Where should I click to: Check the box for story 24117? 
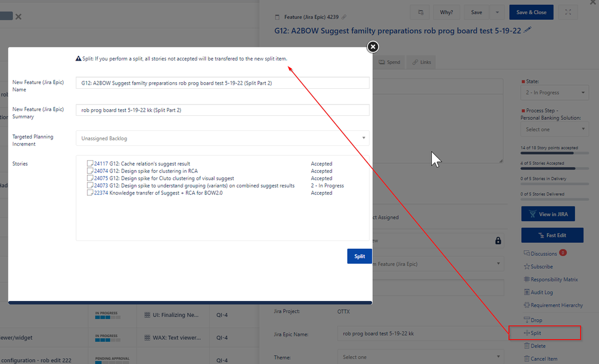(x=90, y=164)
